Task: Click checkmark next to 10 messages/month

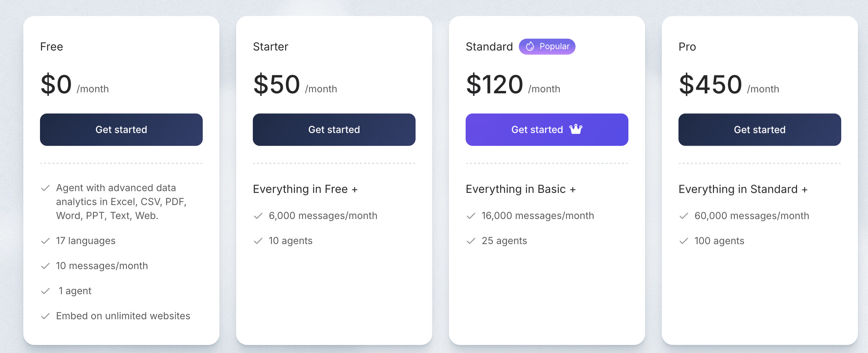Action: tap(45, 266)
